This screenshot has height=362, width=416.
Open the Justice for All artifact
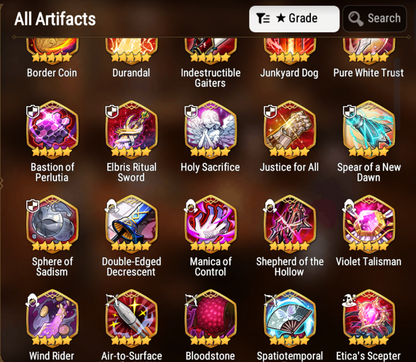point(289,129)
